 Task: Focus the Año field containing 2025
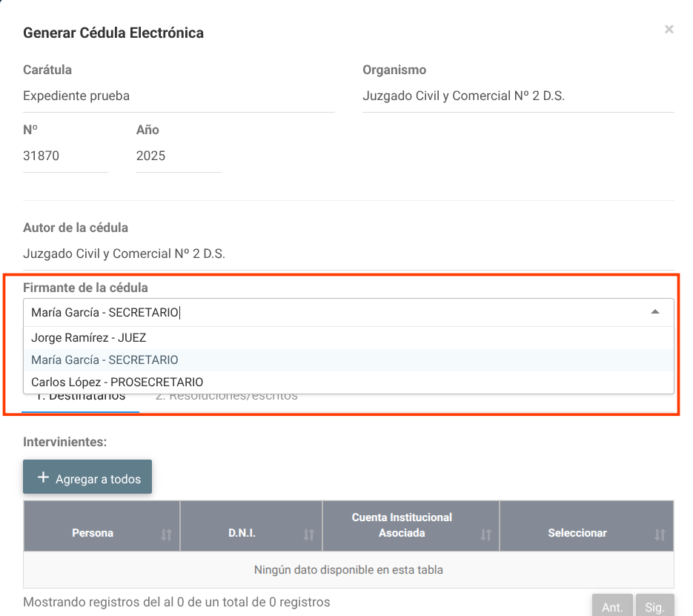tap(178, 156)
